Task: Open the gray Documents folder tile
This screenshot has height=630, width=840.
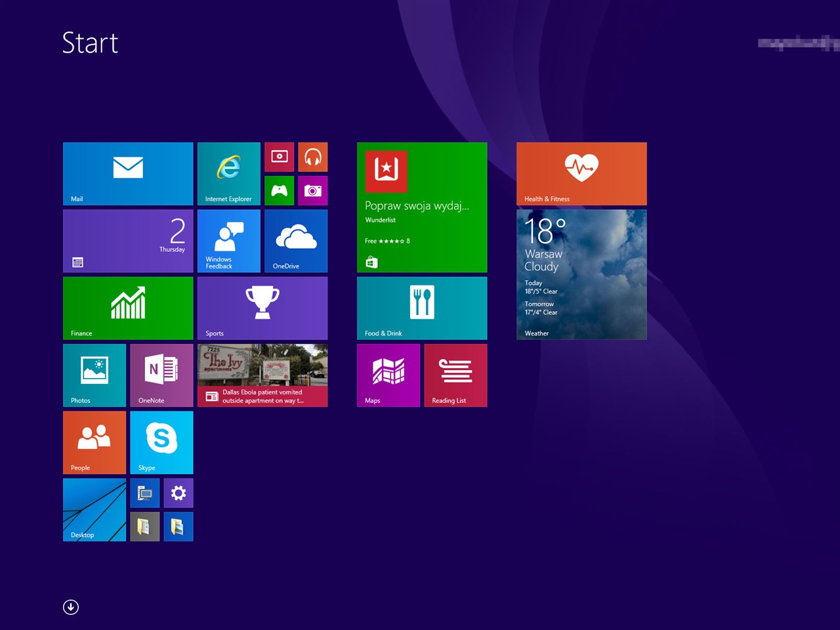Action: (145, 526)
